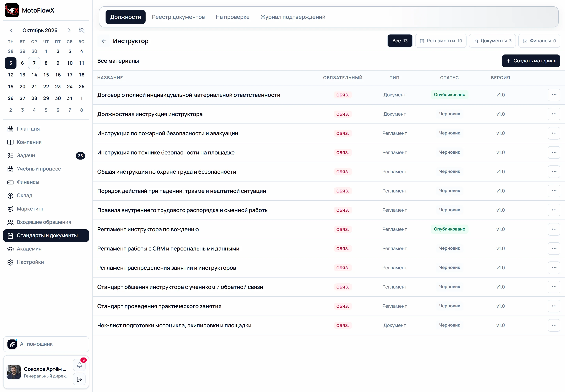The image size is (565, 392).
Task: Open Академия section in sidebar
Action: pos(46,249)
